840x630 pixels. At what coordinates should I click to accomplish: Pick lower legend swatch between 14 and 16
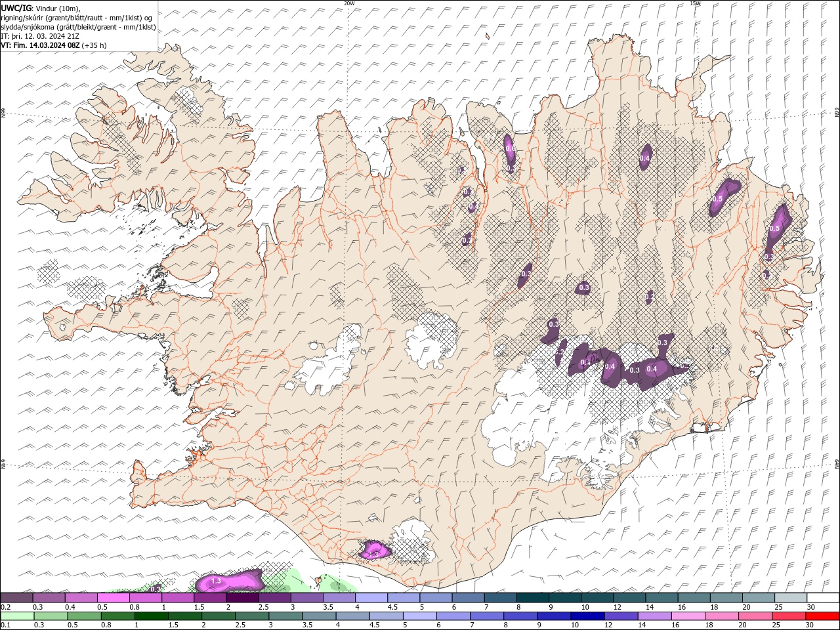tap(655, 616)
